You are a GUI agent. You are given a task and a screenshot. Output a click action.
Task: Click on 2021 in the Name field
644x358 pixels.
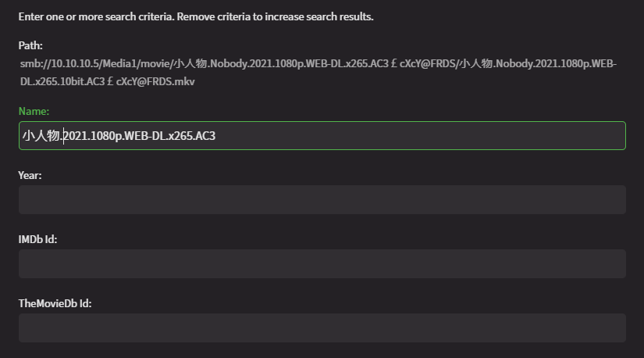click(75, 136)
